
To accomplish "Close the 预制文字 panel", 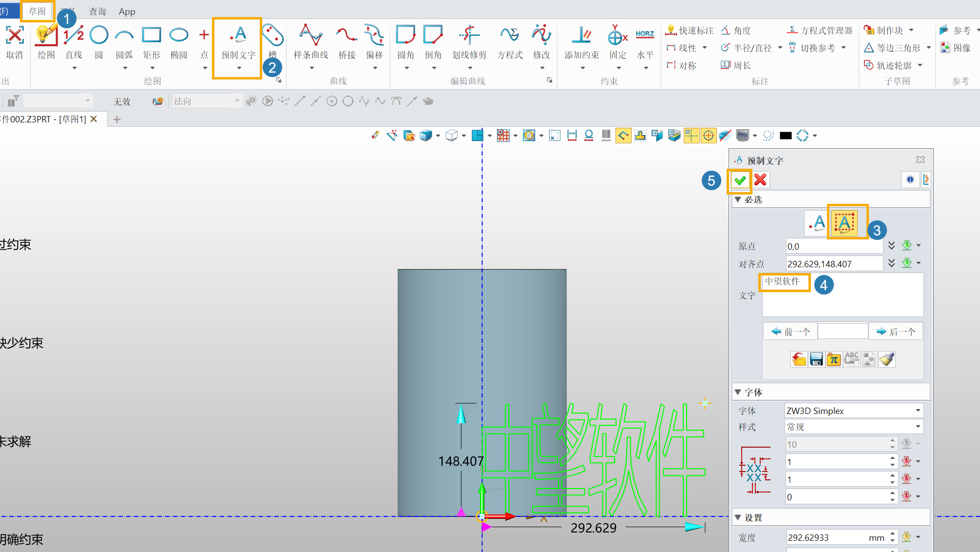I will (921, 160).
